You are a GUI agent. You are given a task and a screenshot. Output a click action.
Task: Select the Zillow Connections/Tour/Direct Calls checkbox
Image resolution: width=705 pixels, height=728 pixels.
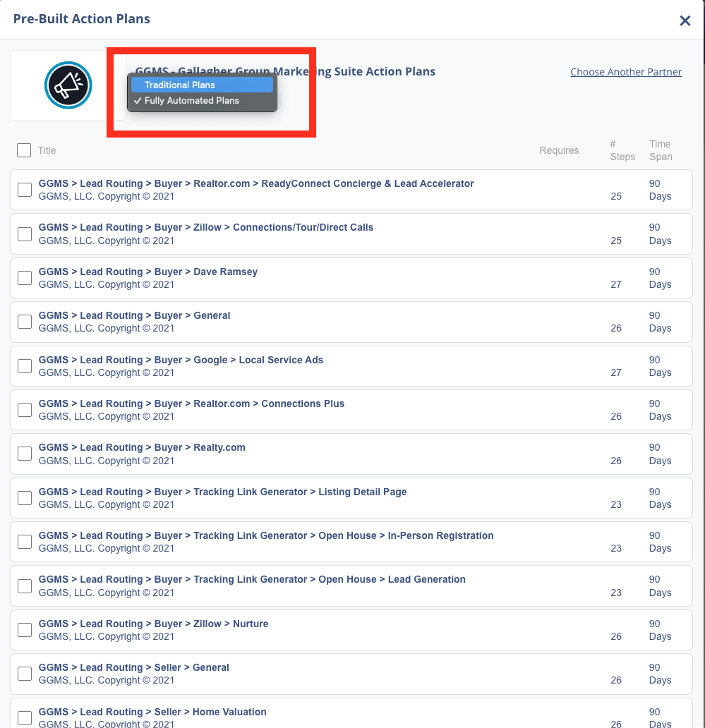pos(25,234)
